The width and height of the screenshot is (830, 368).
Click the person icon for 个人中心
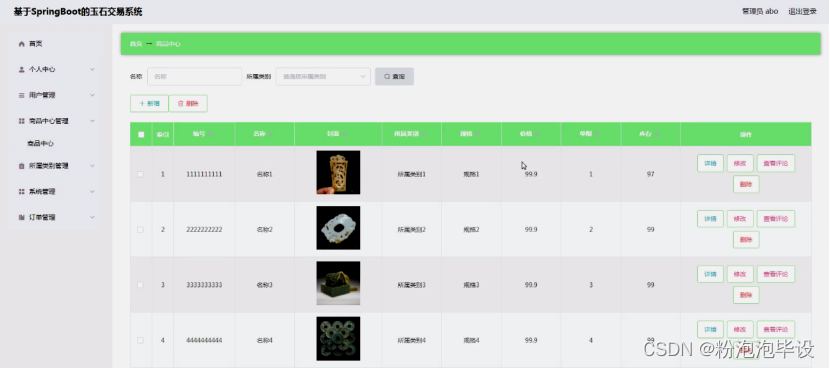pyautogui.click(x=22, y=69)
